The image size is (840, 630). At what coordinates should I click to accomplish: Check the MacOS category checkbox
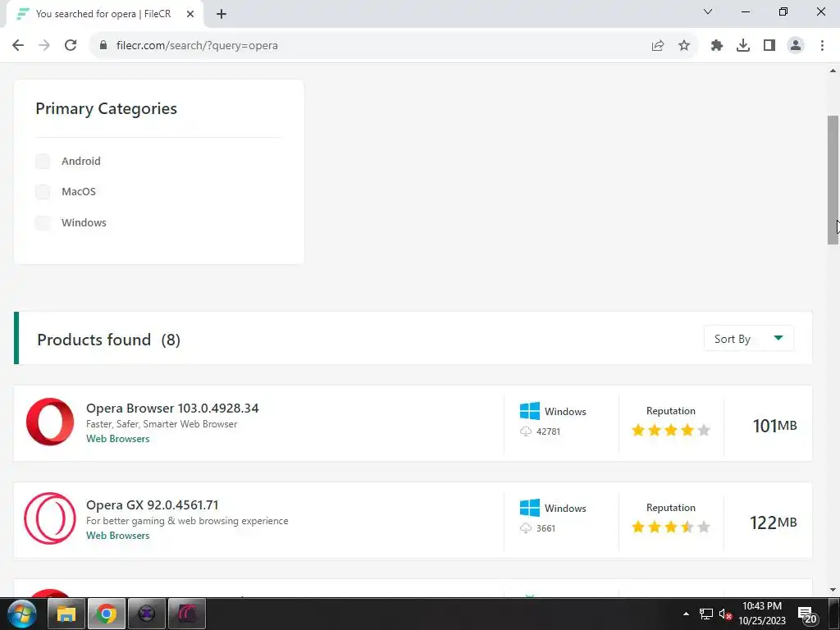(x=43, y=192)
